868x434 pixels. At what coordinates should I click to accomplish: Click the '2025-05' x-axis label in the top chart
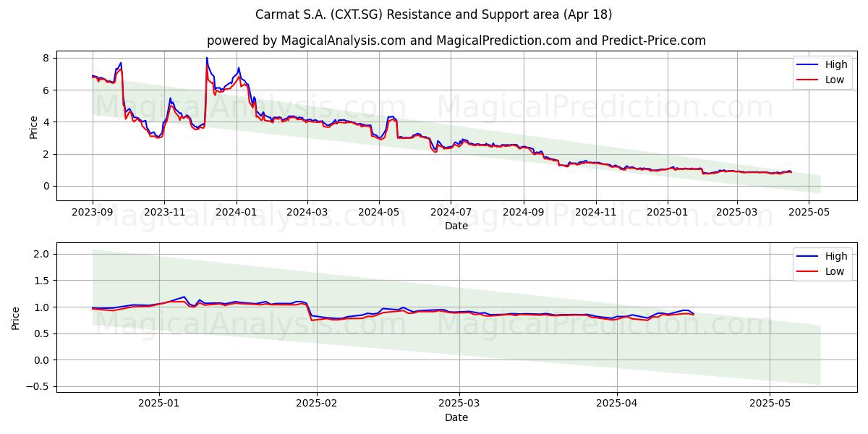pos(809,211)
